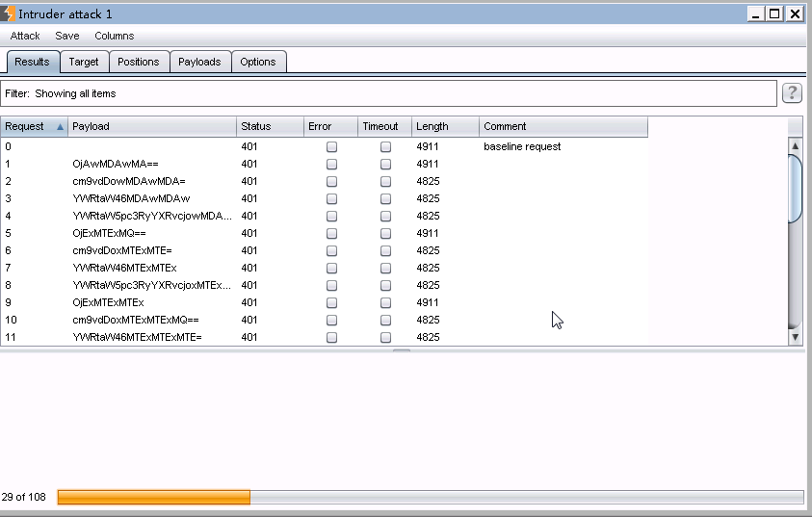Select payload YWRtaW46MTExMTExMTE= row
812x517 pixels.
pyautogui.click(x=325, y=337)
